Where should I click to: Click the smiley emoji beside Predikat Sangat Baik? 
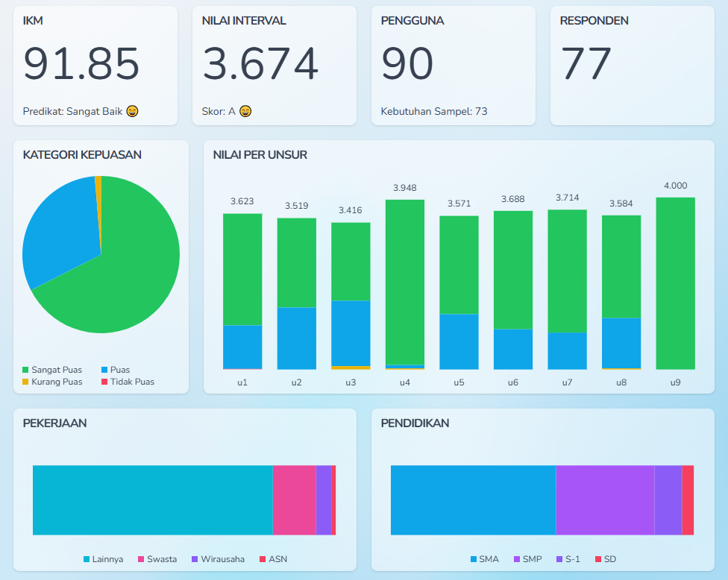coord(132,111)
